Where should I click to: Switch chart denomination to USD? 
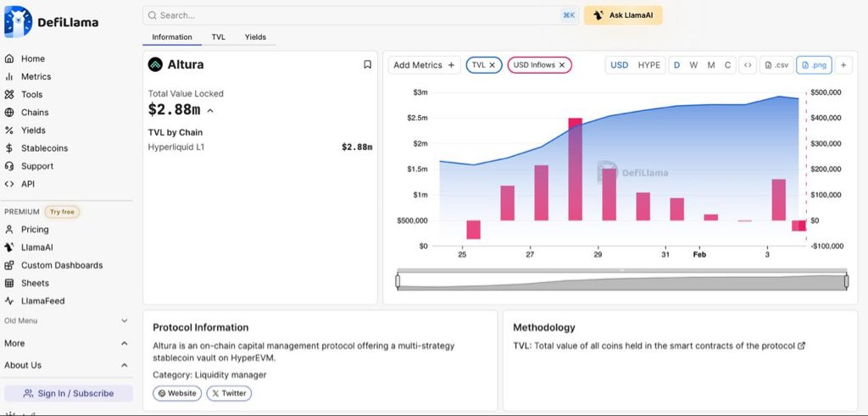tap(619, 64)
